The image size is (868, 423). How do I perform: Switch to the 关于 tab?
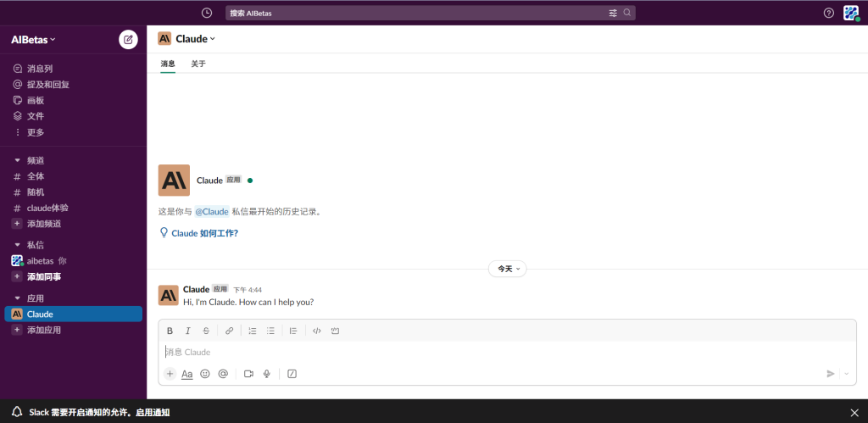[x=198, y=64]
